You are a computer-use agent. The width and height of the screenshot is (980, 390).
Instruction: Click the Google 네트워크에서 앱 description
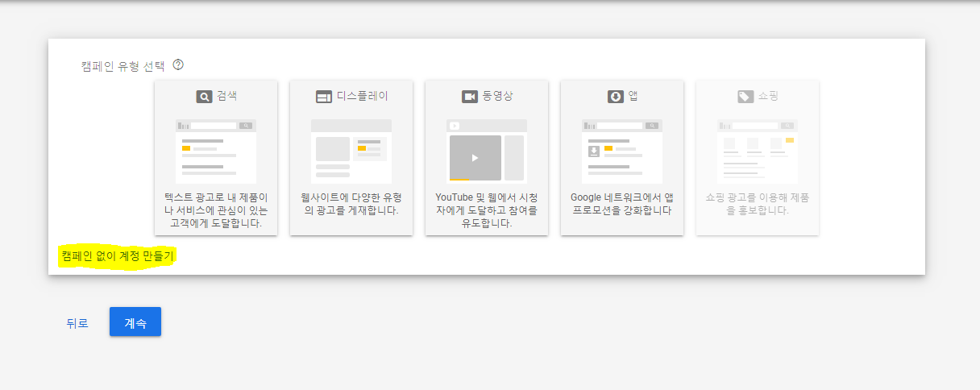[622, 203]
